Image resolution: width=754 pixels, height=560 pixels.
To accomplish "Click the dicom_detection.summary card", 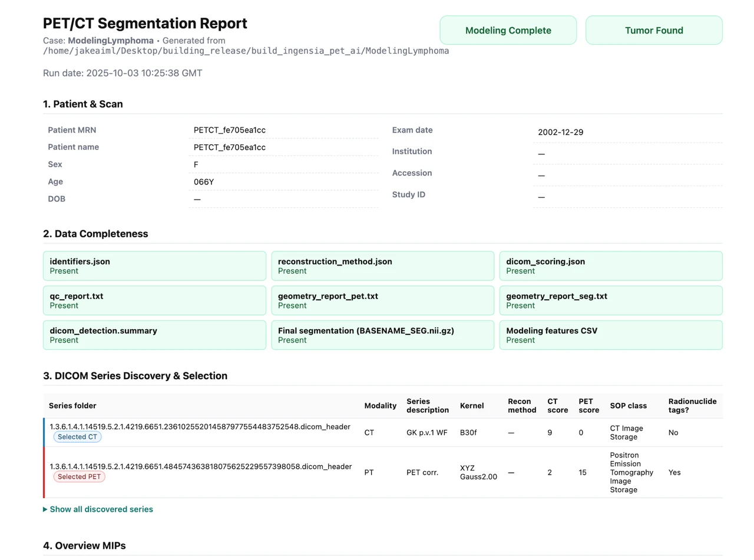I will click(154, 335).
